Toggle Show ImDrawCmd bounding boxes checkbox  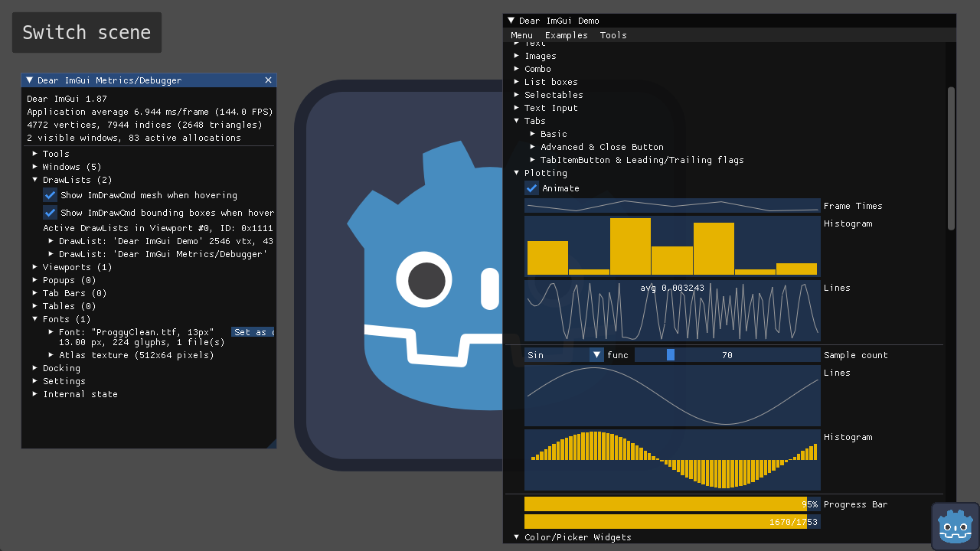[x=51, y=213]
